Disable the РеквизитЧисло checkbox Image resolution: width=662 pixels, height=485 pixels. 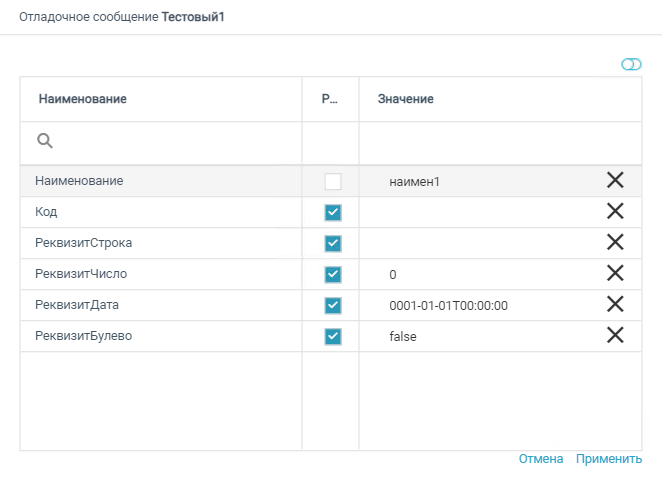tap(333, 274)
